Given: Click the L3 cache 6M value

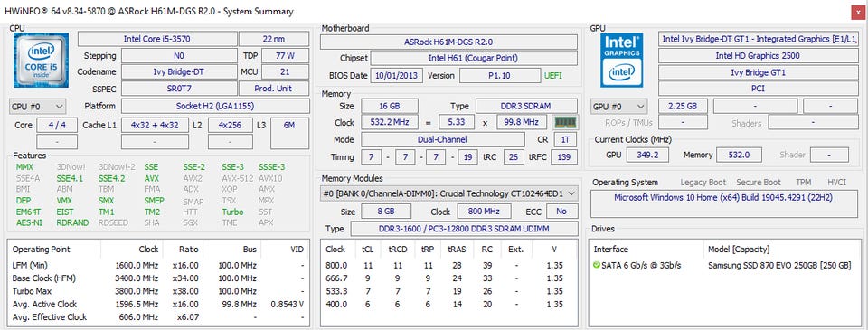Looking at the screenshot, I should (289, 134).
